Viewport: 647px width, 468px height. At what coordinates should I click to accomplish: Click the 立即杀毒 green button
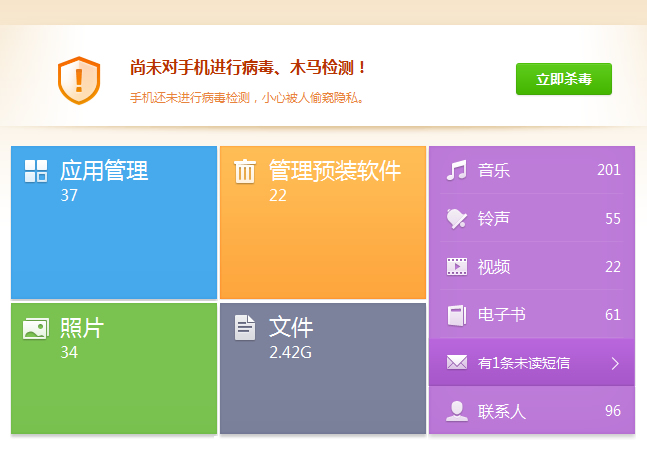[x=564, y=79]
